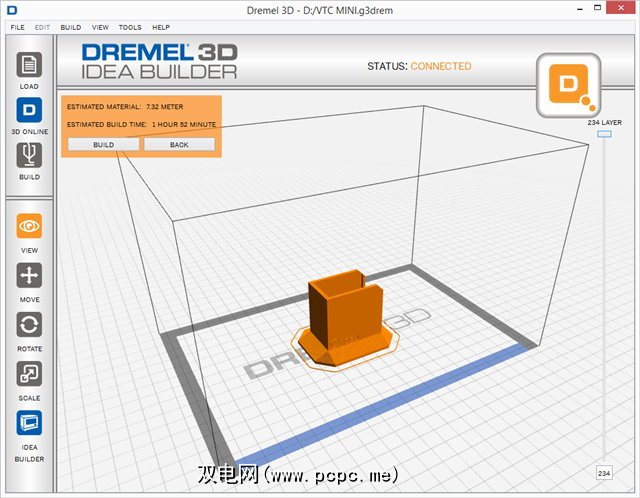Screen dimensions: 640x498
Task: Open the 3D Online icon
Action: pos(29,110)
